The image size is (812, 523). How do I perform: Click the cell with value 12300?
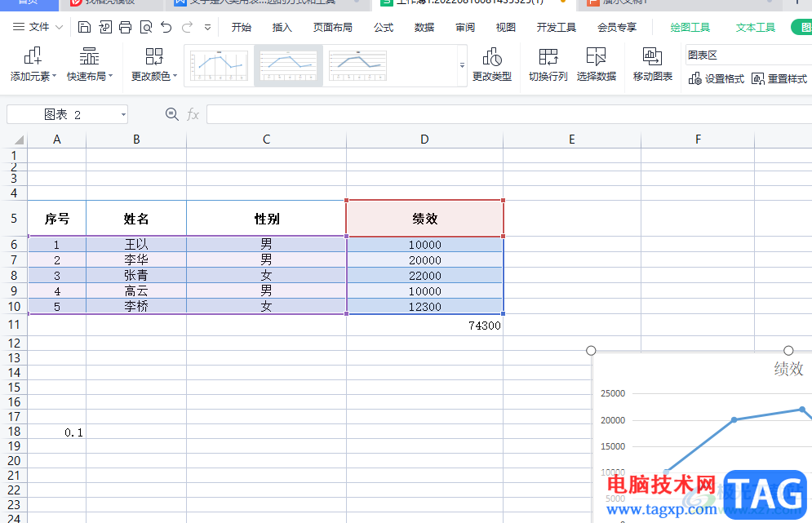[424, 307]
